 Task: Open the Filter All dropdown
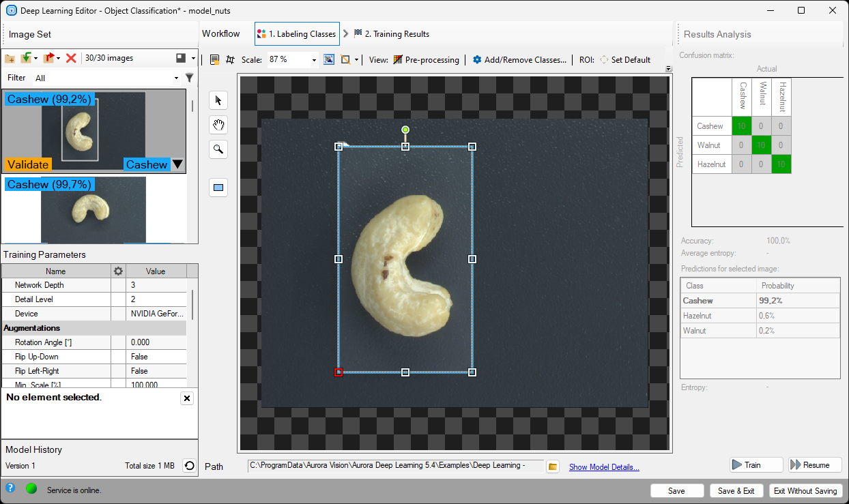tap(176, 78)
